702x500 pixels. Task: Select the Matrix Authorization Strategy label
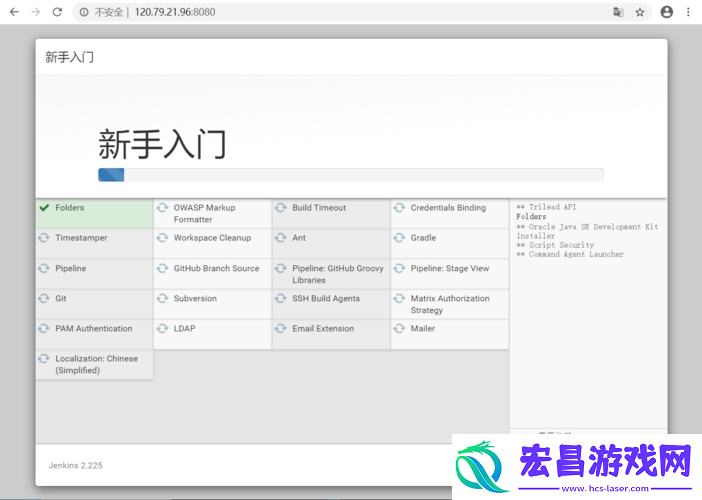450,304
